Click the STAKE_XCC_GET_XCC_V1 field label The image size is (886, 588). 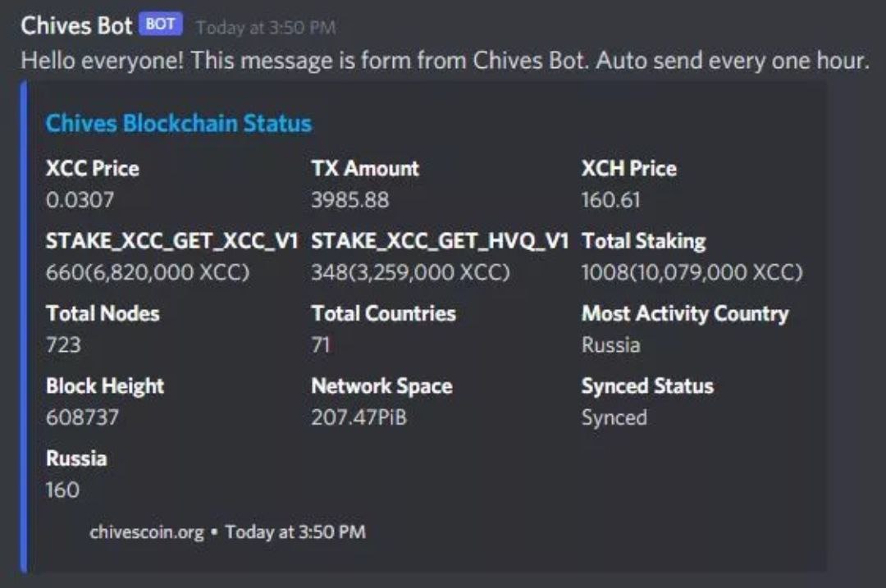(171, 241)
